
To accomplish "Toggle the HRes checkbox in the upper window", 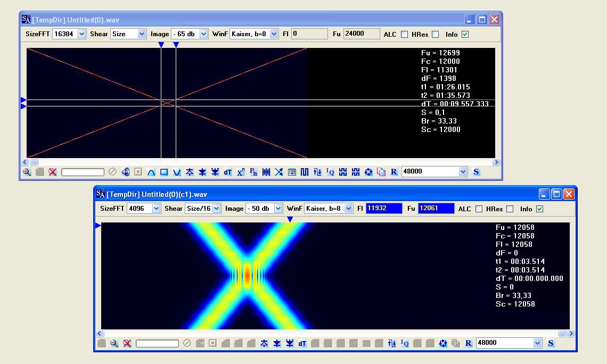I will coord(436,35).
